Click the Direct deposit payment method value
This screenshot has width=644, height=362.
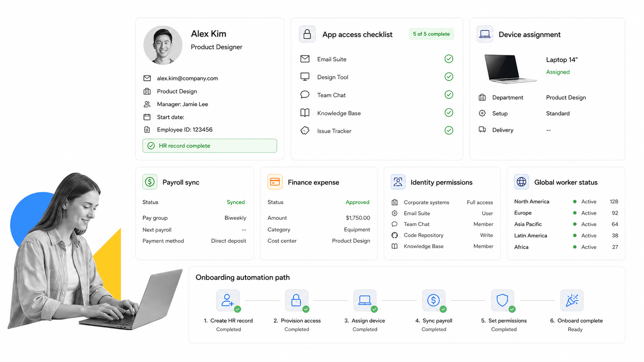(228, 241)
